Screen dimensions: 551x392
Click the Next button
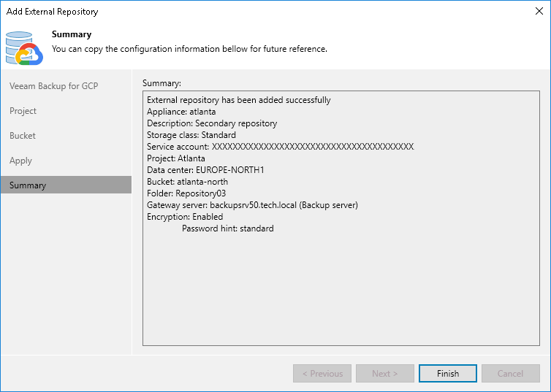(385, 374)
